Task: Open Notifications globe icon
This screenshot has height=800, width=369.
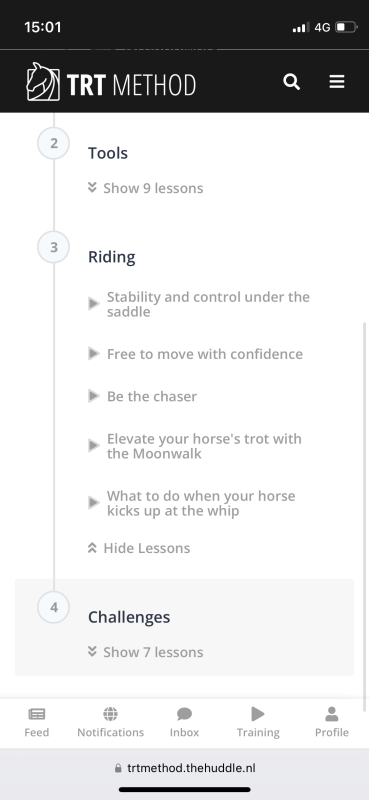Action: pos(110,714)
